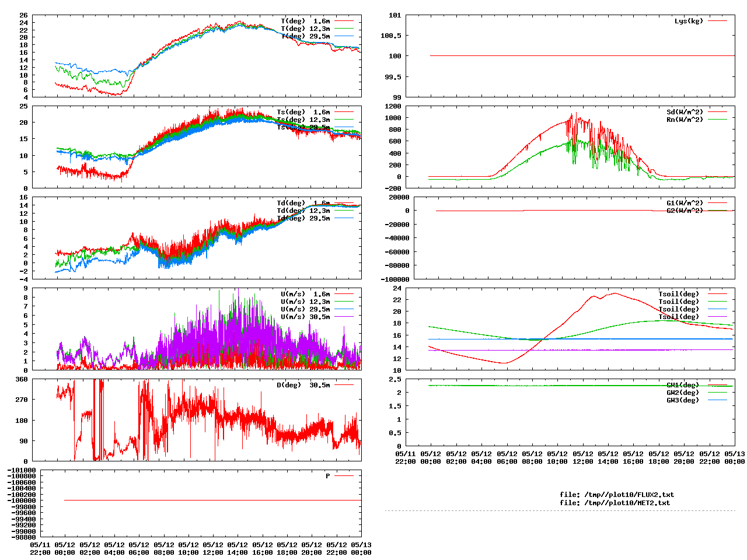Click the '270' y-axis tick of wind direction plot
The width and height of the screenshot is (747, 560).
pos(22,400)
